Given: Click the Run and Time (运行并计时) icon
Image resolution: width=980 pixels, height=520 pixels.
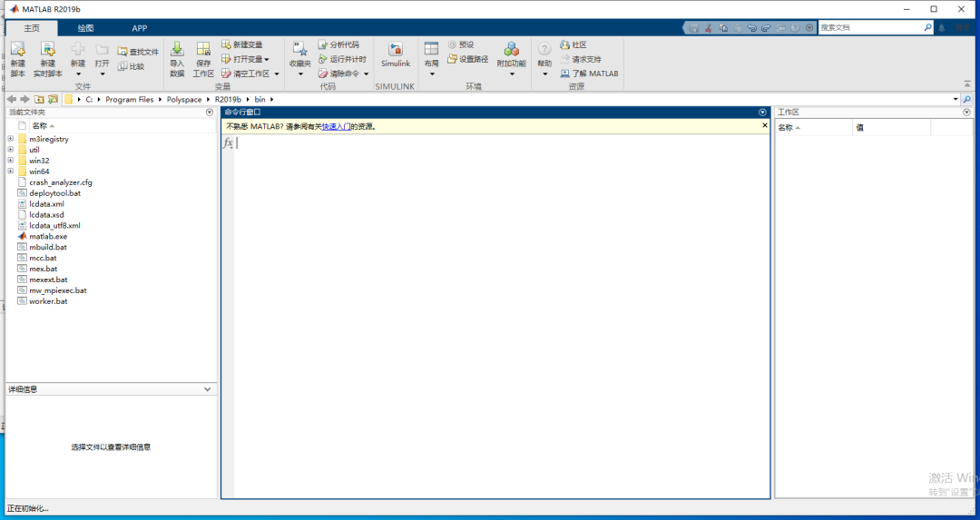Looking at the screenshot, I should point(322,59).
